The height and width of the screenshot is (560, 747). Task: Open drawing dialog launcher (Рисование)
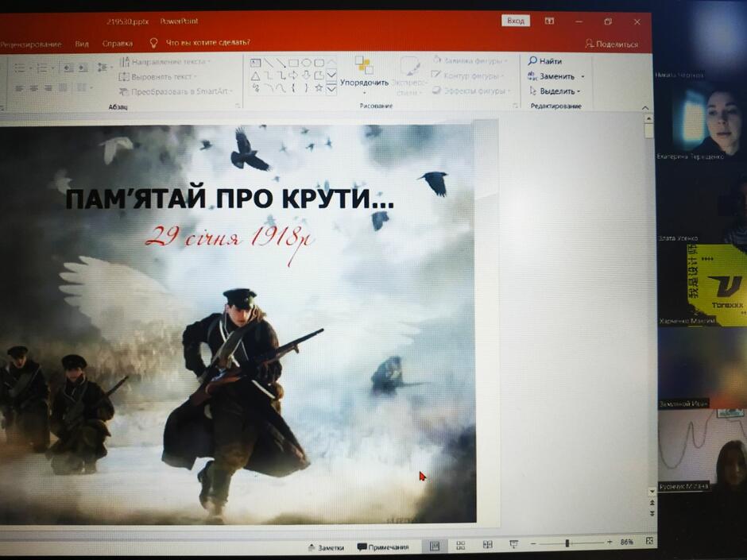tap(515, 105)
